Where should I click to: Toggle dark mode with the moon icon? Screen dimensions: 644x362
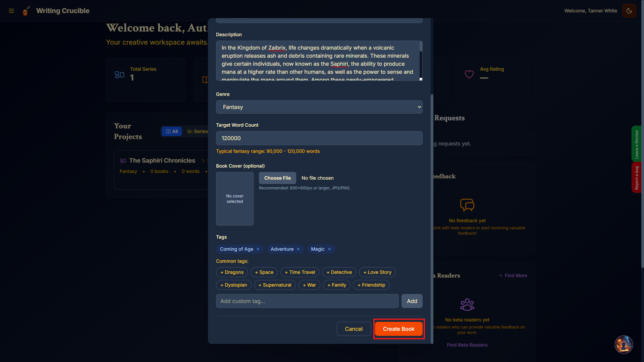(629, 11)
